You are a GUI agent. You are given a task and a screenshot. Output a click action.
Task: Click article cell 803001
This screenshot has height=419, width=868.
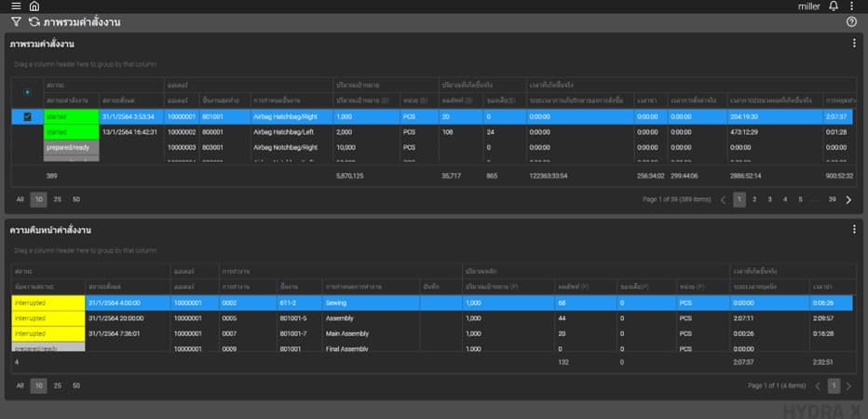[x=224, y=148]
